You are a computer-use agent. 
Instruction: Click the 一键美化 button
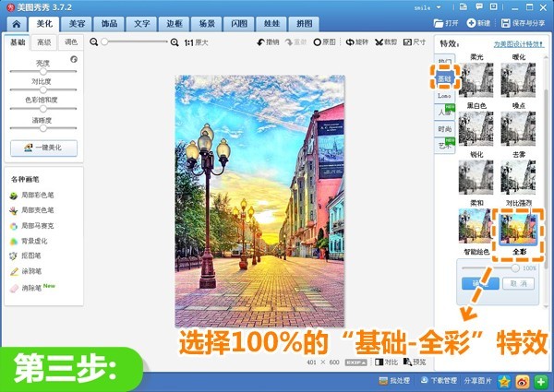[x=43, y=148]
